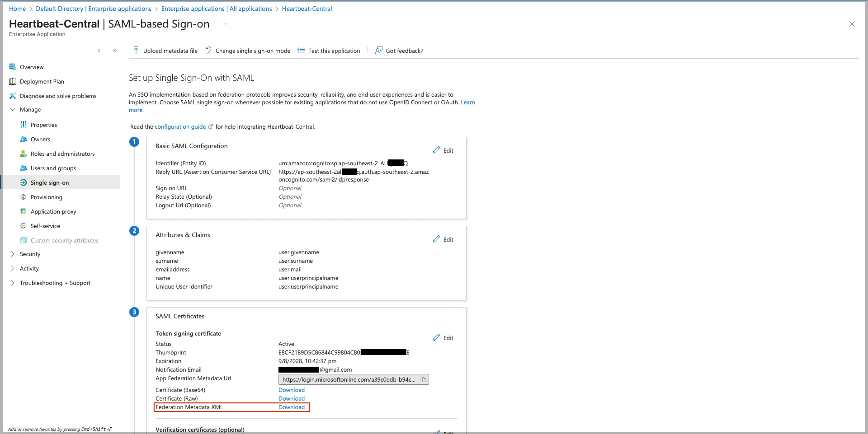The height and width of the screenshot is (434, 868).
Task: Expand Troubleshooting + Support section
Action: click(13, 283)
